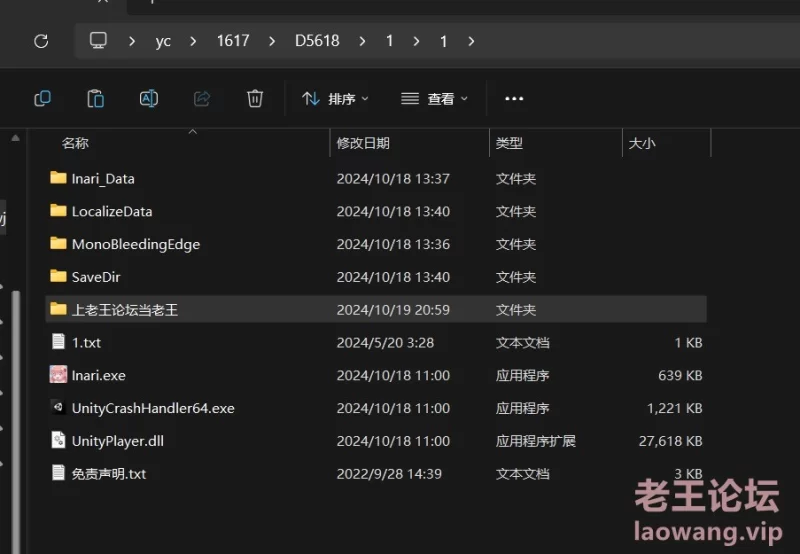Click the Paste icon in the toolbar
Viewport: 800px width, 554px height.
(x=95, y=98)
